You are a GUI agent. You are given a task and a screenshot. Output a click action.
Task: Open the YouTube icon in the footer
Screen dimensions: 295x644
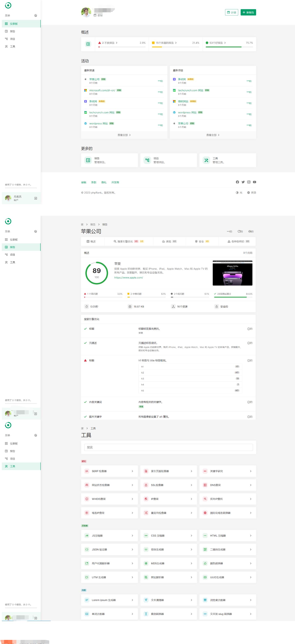pos(254,182)
